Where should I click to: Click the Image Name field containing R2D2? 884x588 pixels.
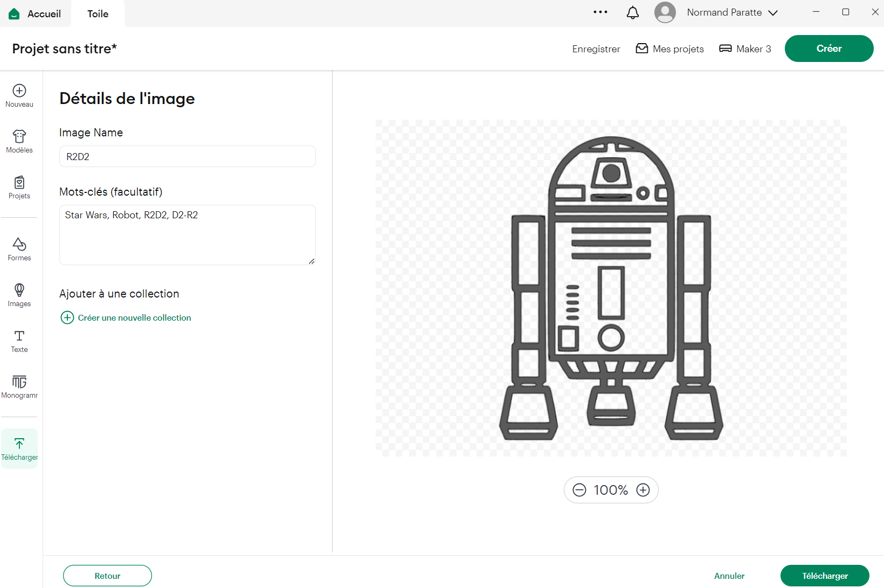(187, 157)
